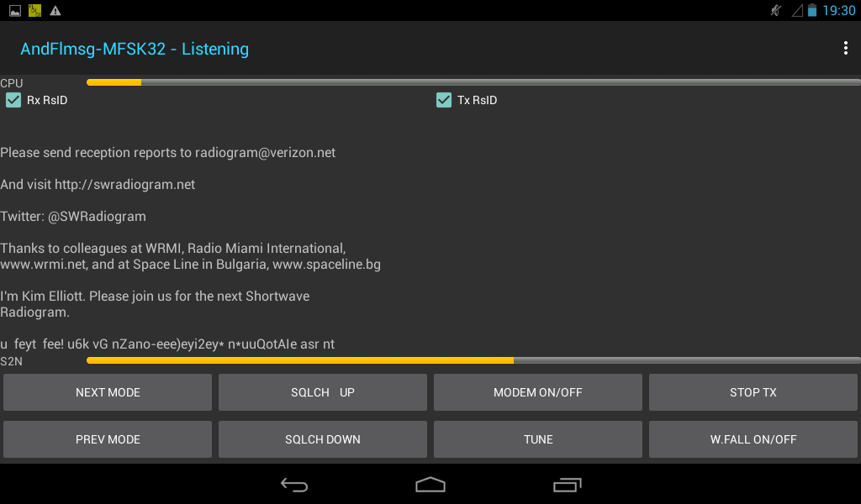The height and width of the screenshot is (504, 861).
Task: Switch modem with NEXT MODE button
Action: point(108,392)
